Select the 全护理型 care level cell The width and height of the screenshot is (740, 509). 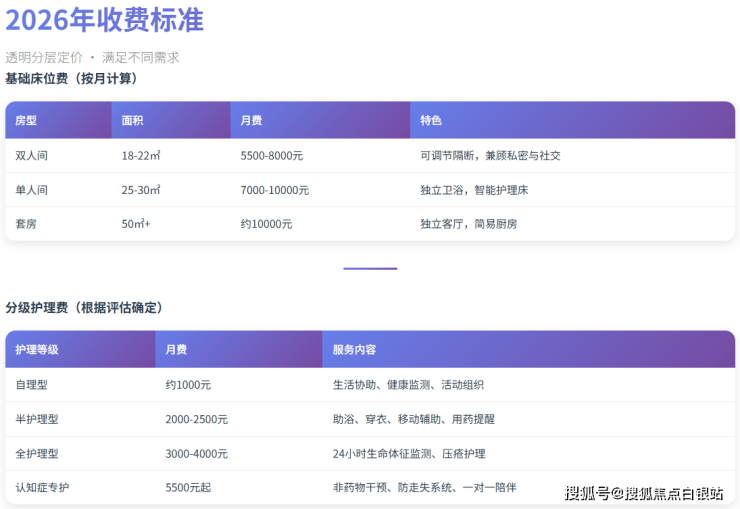click(x=37, y=453)
